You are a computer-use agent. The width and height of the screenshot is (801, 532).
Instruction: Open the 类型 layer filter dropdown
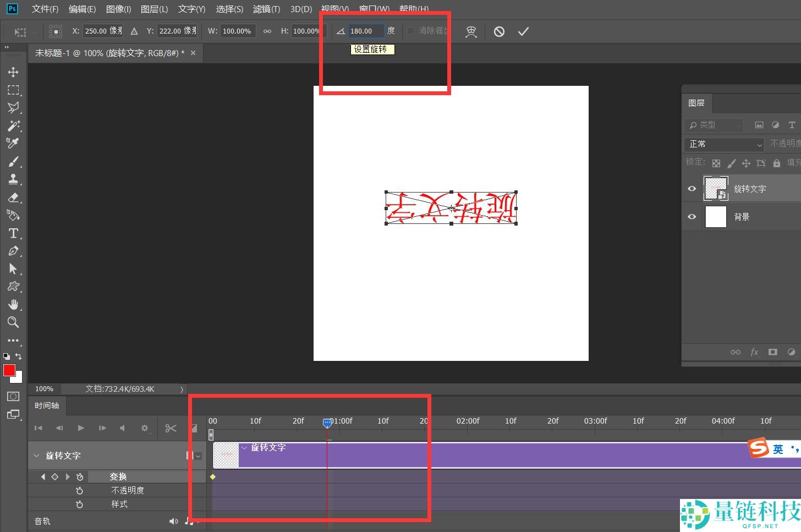(715, 125)
